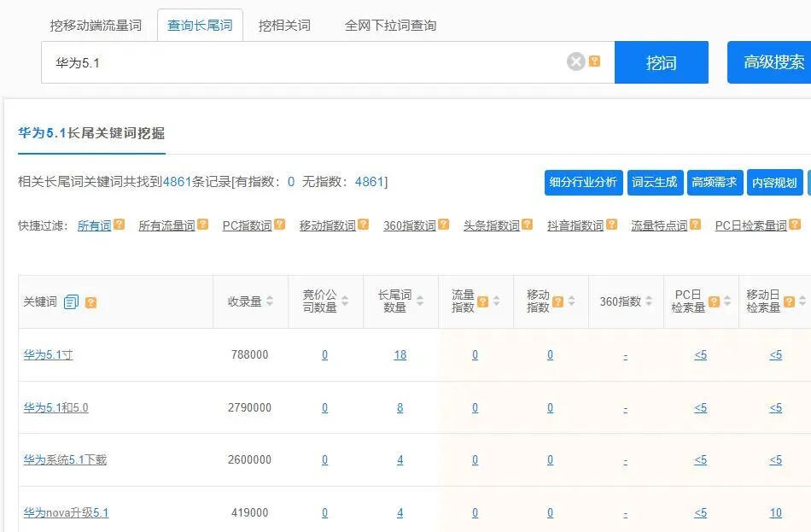Image resolution: width=811 pixels, height=532 pixels.
Task: Select 收录量 value 2600000
Action: [249, 459]
